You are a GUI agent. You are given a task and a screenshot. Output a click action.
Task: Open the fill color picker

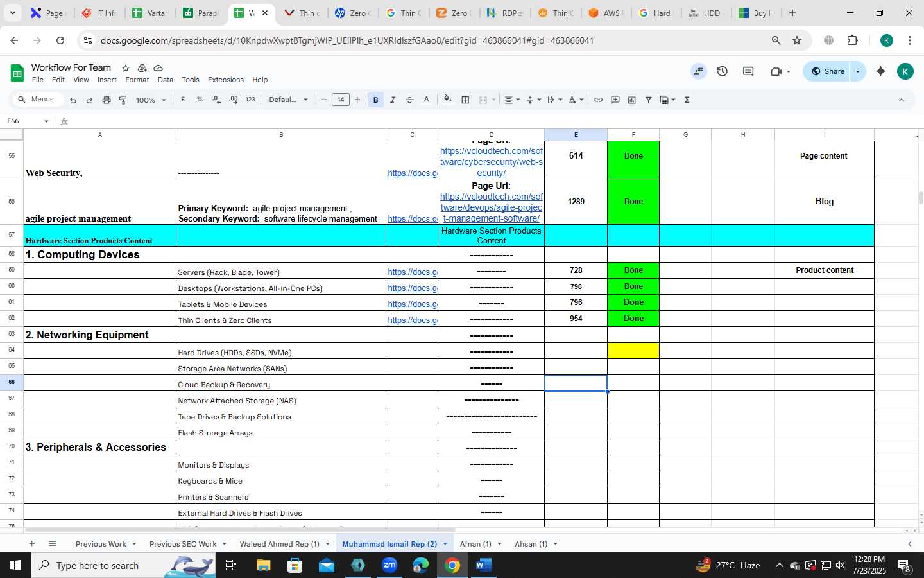(448, 100)
